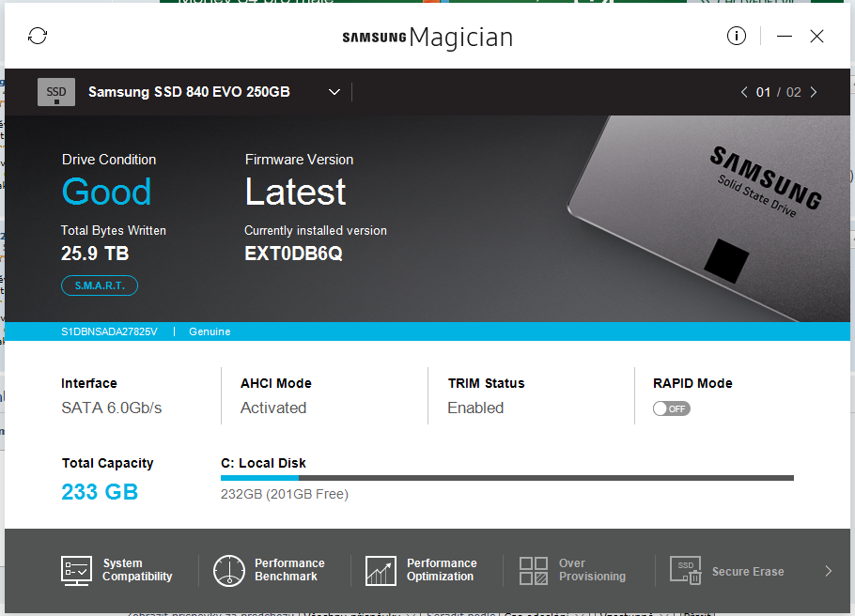This screenshot has height=616, width=855.
Task: Click the serial number S1DBNSADA27825V
Action: [109, 331]
